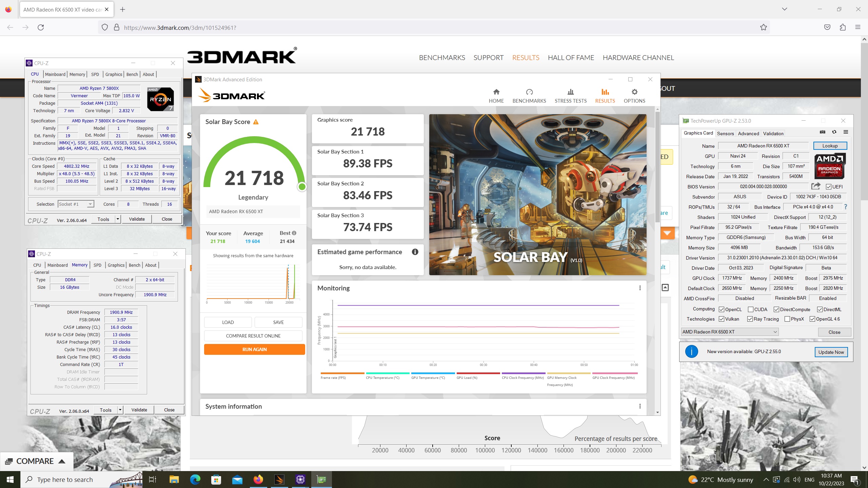
Task: Switch to SPD tab in top CPU-Z
Action: (x=95, y=74)
